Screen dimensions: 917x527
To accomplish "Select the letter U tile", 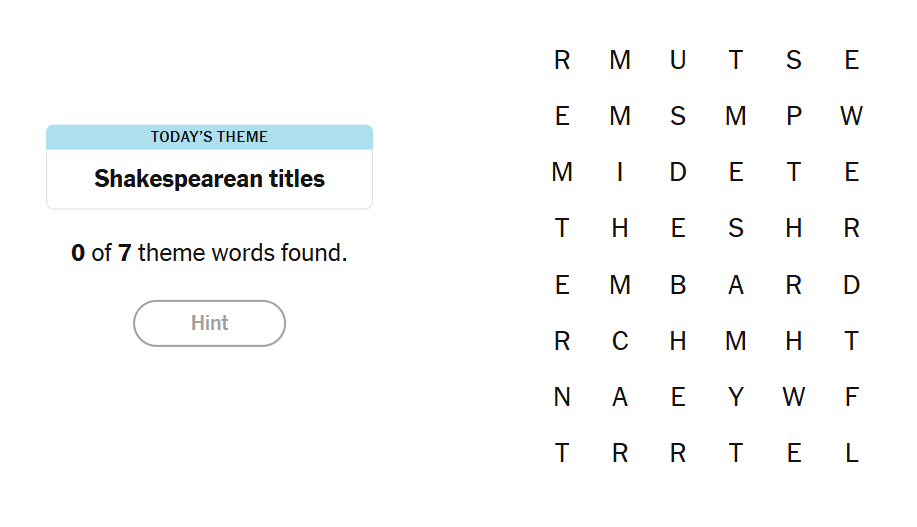I will [678, 60].
